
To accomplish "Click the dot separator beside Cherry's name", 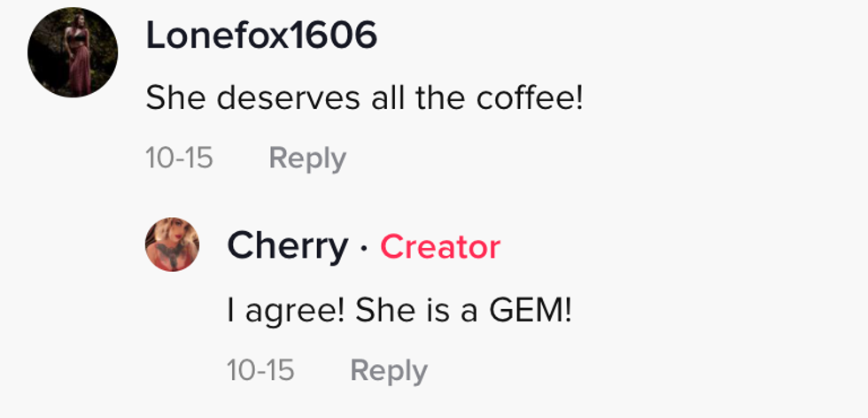I will coord(364,249).
